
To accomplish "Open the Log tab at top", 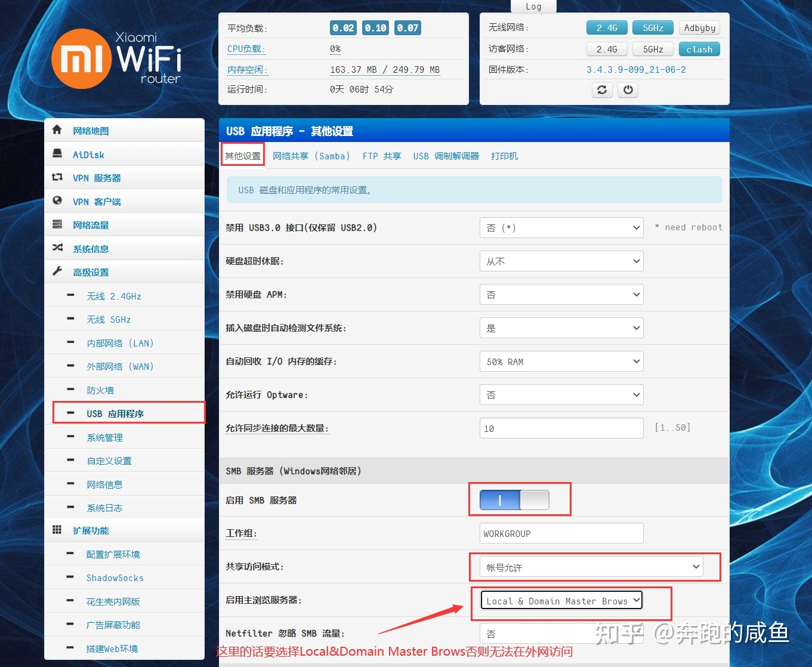I will [x=533, y=7].
